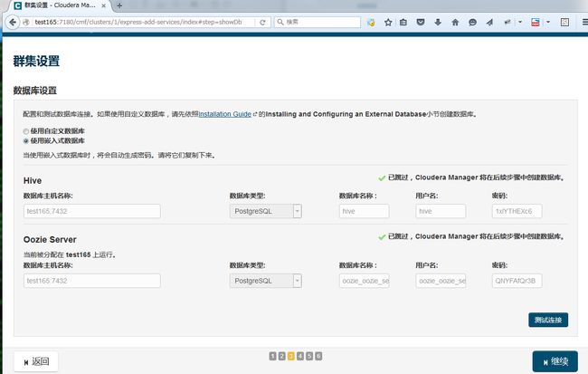Open the downloads arrow icon
This screenshot has width=588, height=374.
coord(438,22)
